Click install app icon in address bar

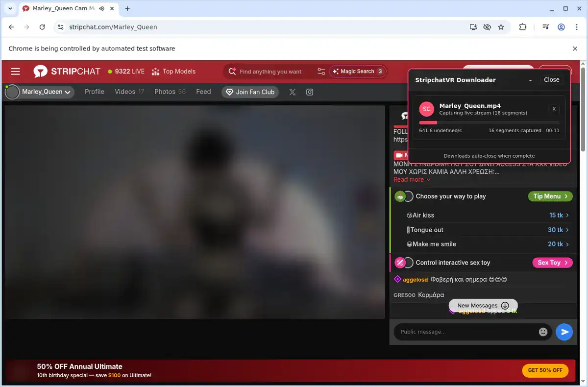473,27
